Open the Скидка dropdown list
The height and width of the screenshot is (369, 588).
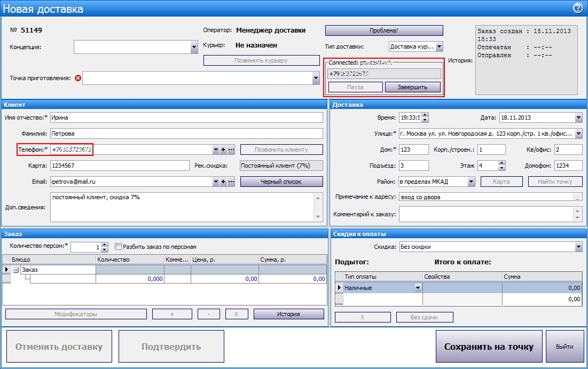click(578, 247)
